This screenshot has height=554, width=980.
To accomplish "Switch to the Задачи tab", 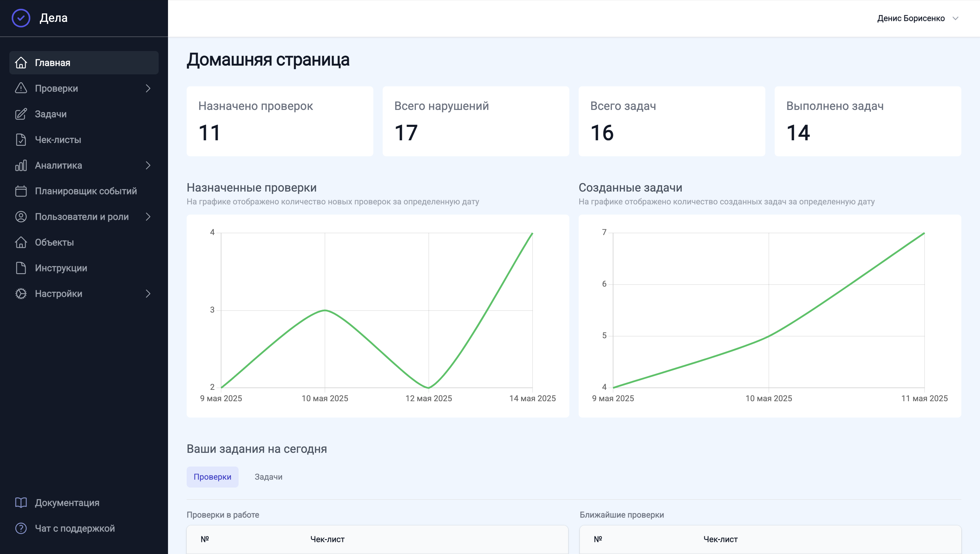I will click(268, 477).
